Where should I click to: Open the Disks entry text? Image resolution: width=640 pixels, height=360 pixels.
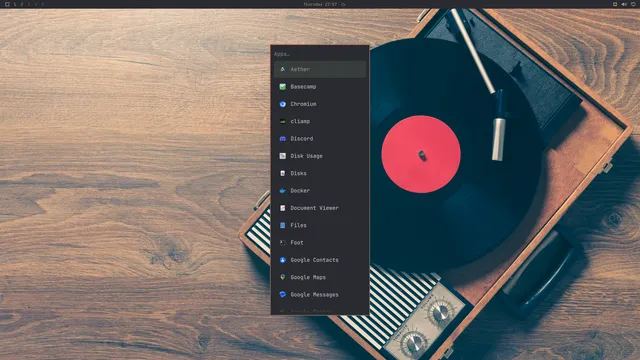coord(298,173)
